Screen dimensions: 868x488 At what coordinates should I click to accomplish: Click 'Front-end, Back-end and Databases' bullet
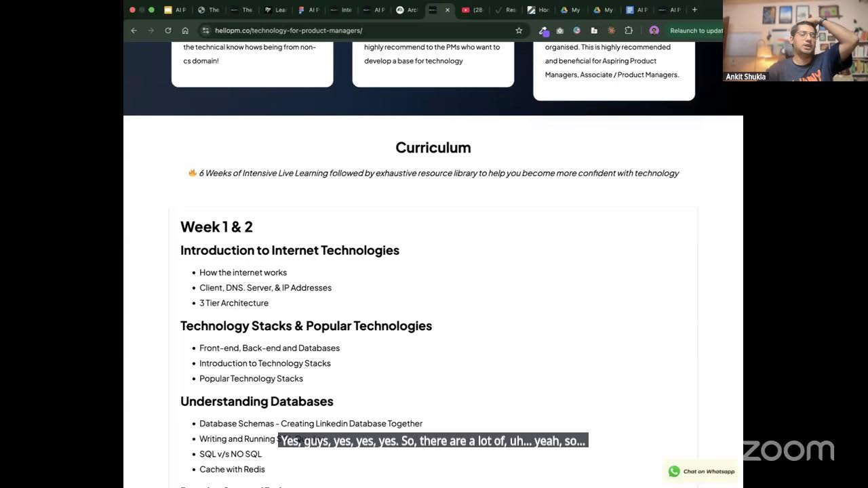coord(269,348)
